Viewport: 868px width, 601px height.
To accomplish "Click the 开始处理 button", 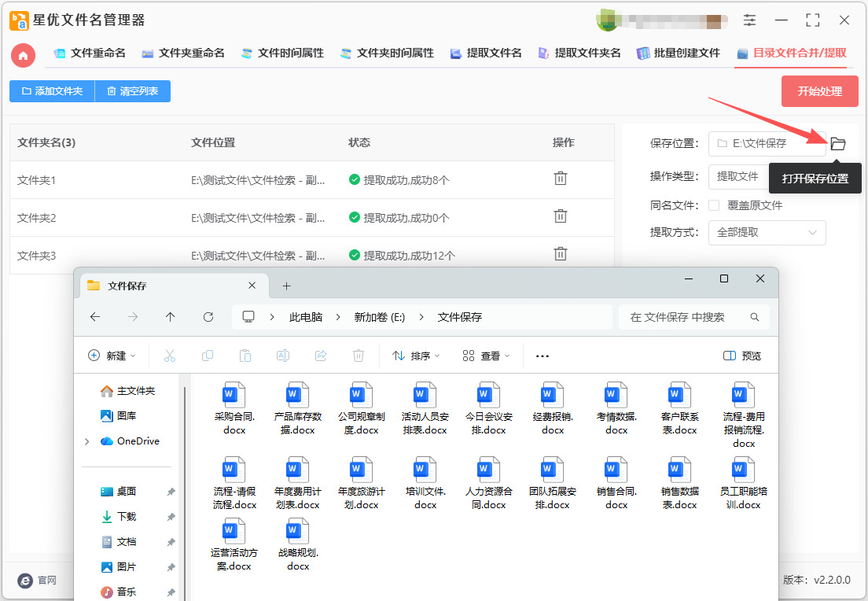I will (819, 91).
